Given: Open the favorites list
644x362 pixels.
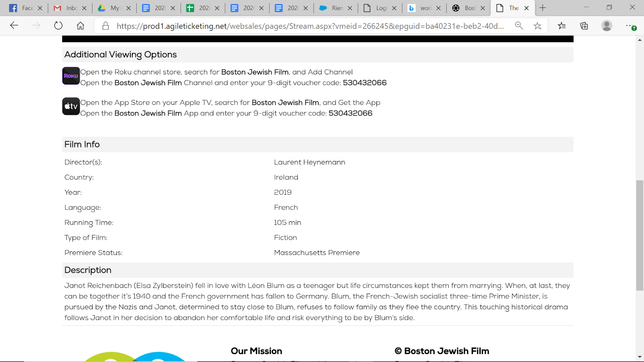Looking at the screenshot, I should 561,26.
